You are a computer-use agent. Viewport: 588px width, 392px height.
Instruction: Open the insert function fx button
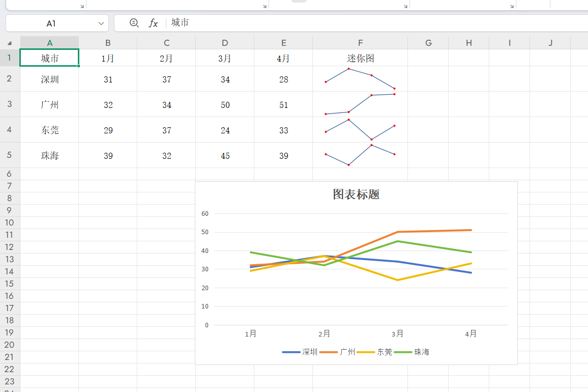[153, 23]
